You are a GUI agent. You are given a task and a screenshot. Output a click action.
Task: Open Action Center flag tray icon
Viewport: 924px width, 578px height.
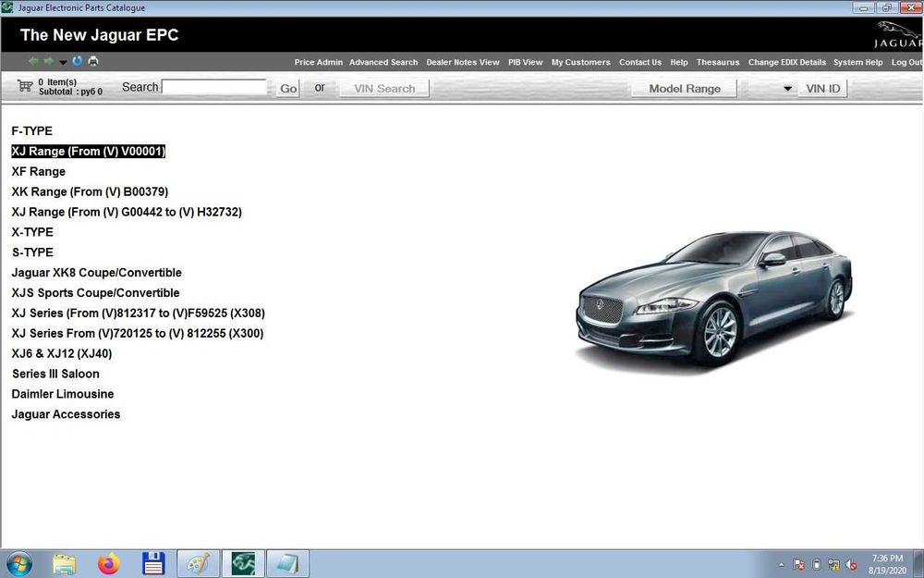pyautogui.click(x=799, y=565)
